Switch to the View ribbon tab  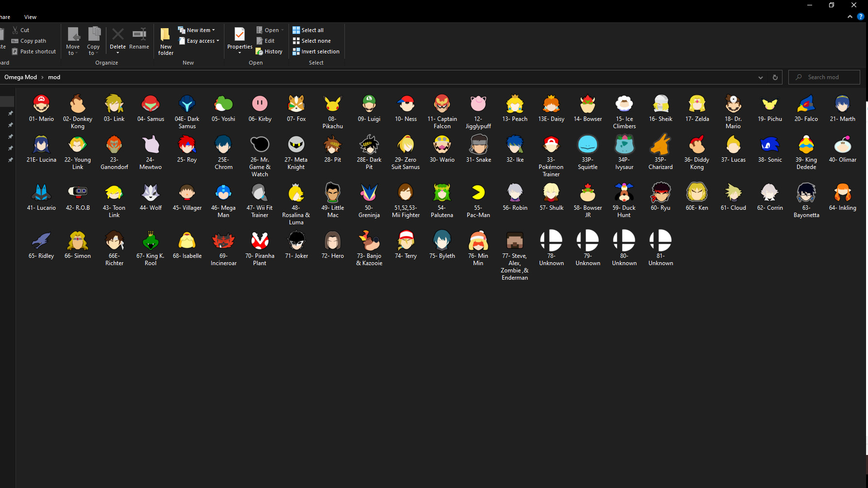30,17
